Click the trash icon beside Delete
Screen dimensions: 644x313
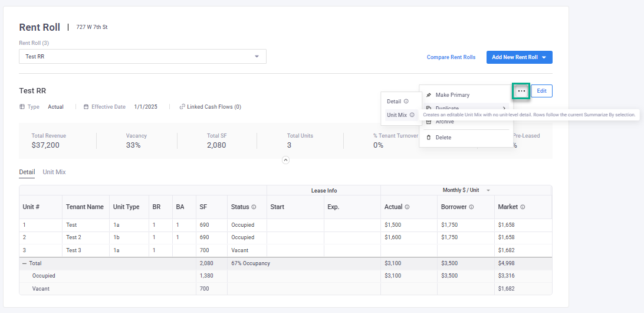coord(429,138)
